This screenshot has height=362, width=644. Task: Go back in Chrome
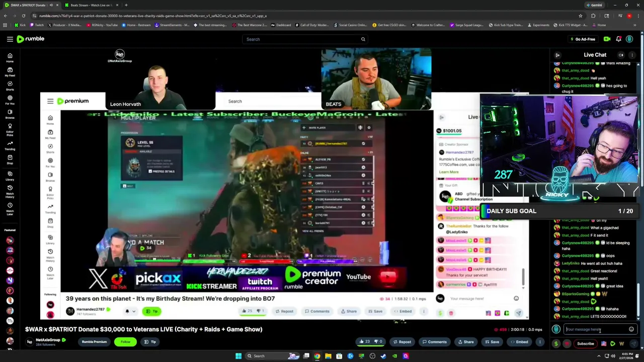pyautogui.click(x=5, y=16)
